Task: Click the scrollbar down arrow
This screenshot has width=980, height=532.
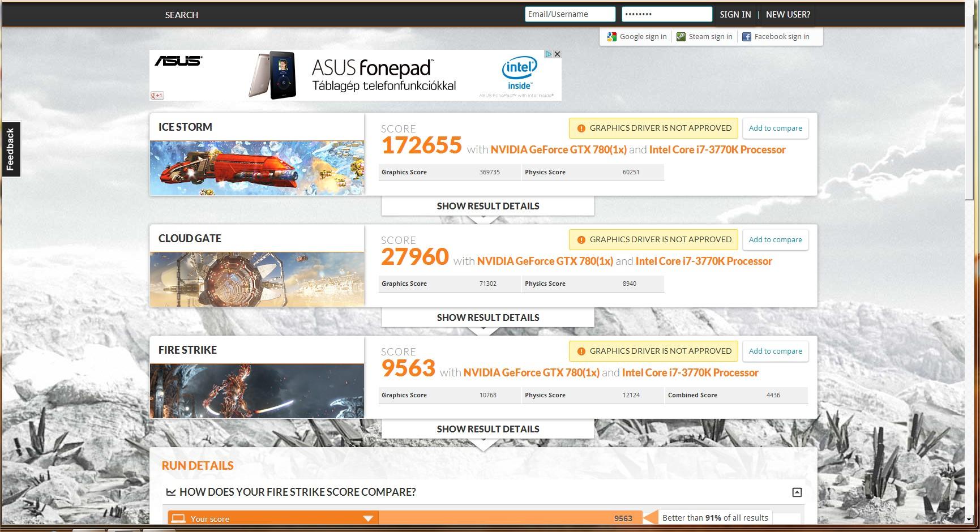Action: click(970, 518)
